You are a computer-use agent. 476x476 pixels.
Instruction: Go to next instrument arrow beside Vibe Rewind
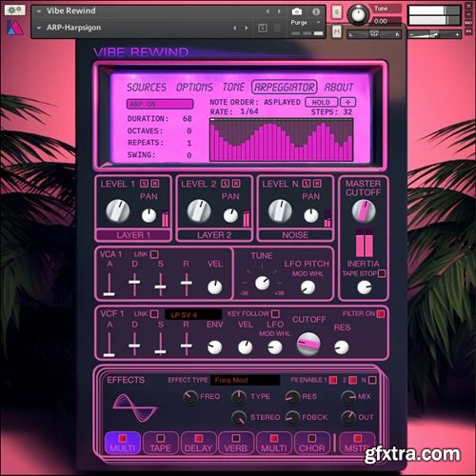(279, 11)
